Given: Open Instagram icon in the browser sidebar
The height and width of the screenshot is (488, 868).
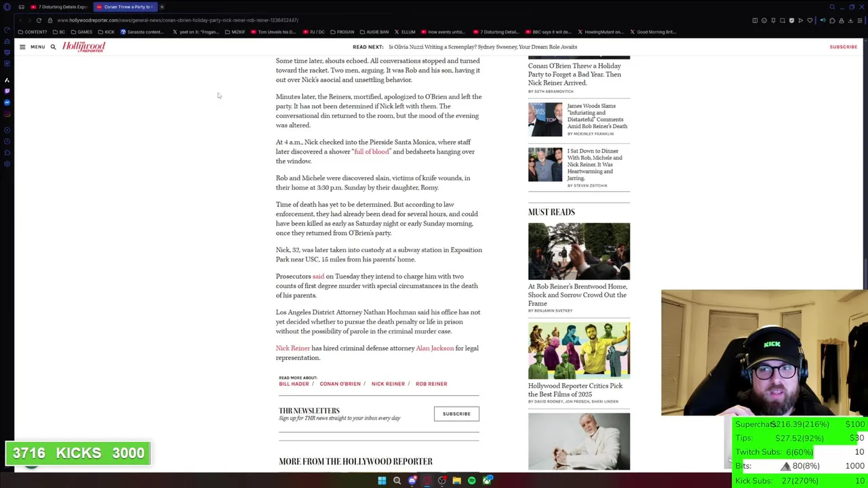Looking at the screenshot, I should (x=7, y=113).
